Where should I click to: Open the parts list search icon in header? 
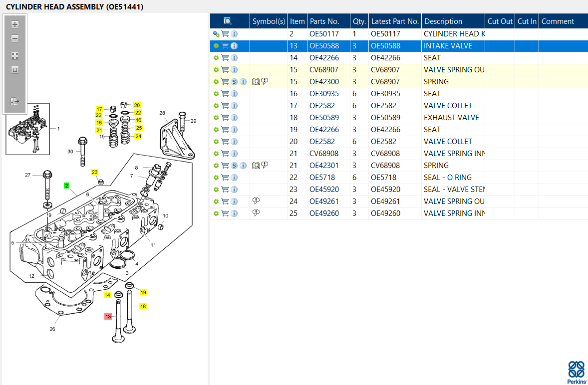click(x=228, y=21)
